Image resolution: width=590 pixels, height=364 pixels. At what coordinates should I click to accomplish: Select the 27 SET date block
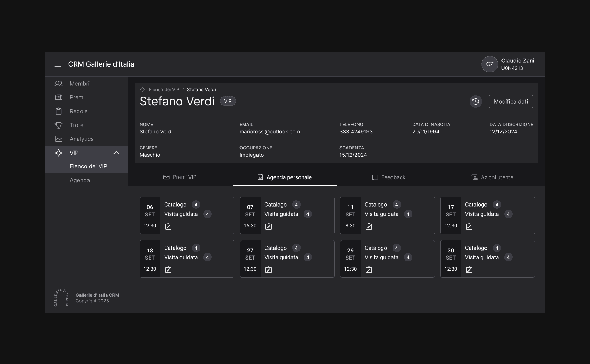[250, 259]
